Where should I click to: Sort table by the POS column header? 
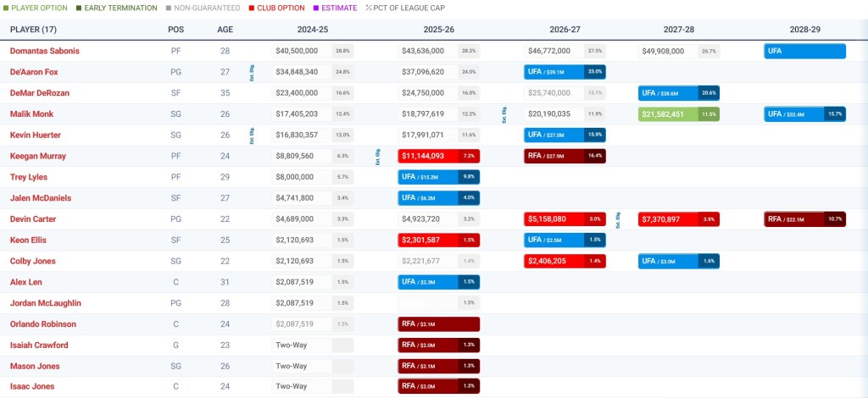(x=175, y=30)
